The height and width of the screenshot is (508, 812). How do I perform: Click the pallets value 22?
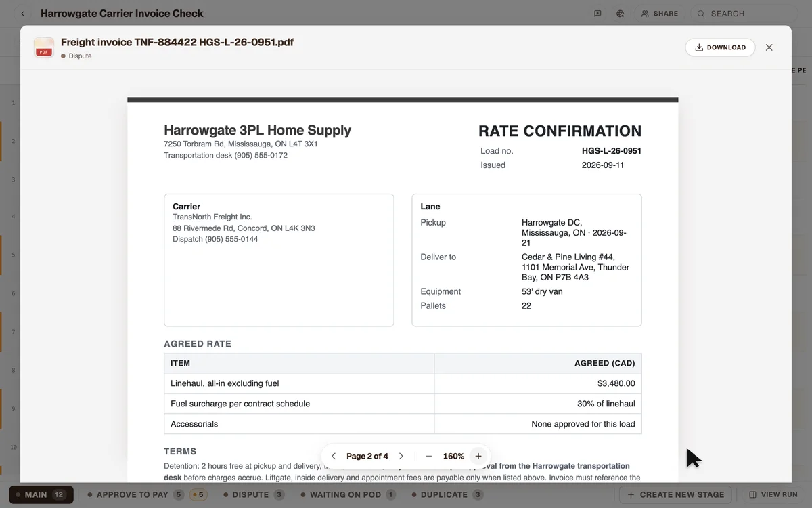[x=526, y=306]
